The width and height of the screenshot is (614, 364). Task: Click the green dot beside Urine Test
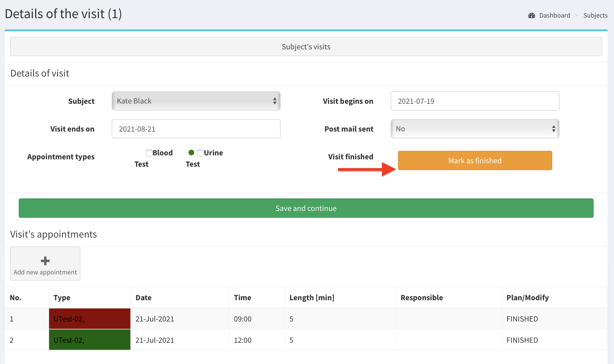(x=191, y=153)
